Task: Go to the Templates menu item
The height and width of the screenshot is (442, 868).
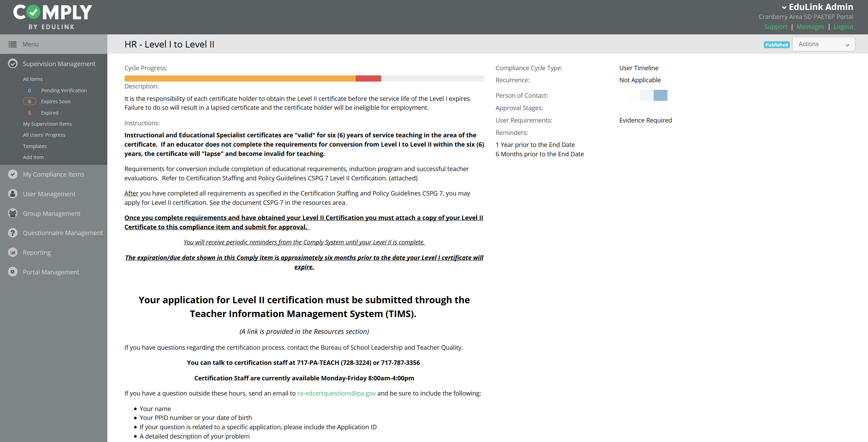Action: tap(35, 146)
